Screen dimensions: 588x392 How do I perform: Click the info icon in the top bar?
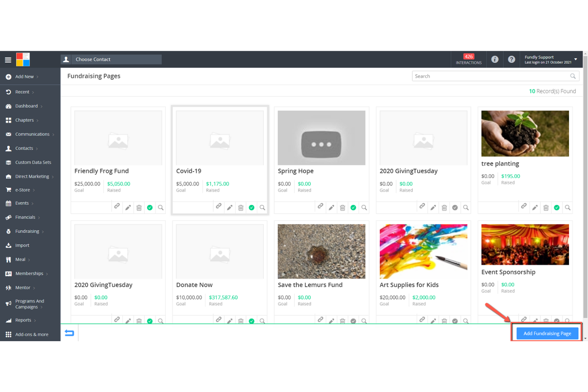[495, 59]
